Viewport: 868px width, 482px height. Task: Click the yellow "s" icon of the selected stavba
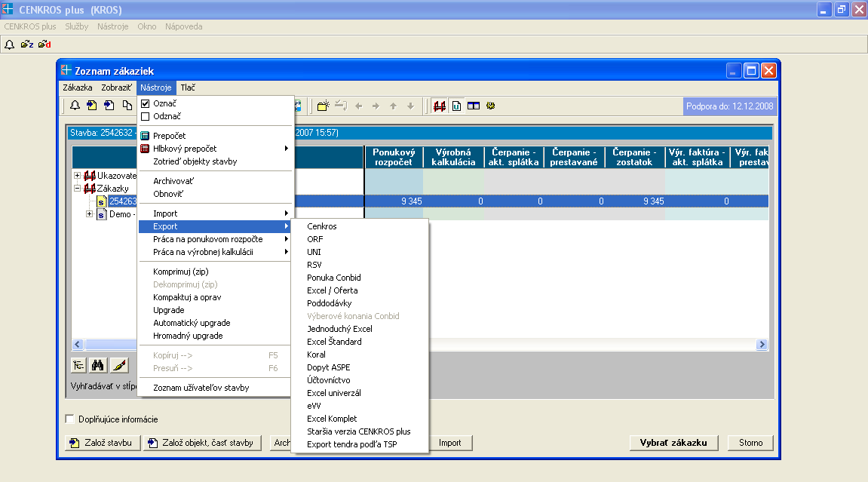pos(101,201)
